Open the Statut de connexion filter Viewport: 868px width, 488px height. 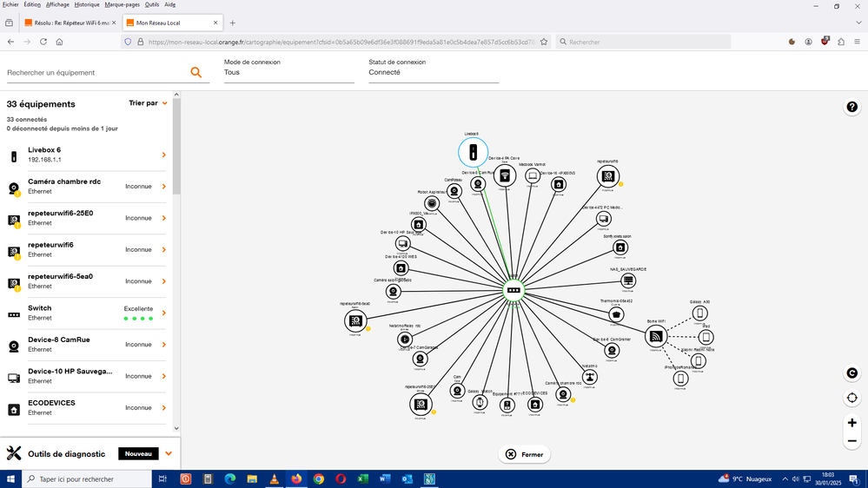[433, 73]
